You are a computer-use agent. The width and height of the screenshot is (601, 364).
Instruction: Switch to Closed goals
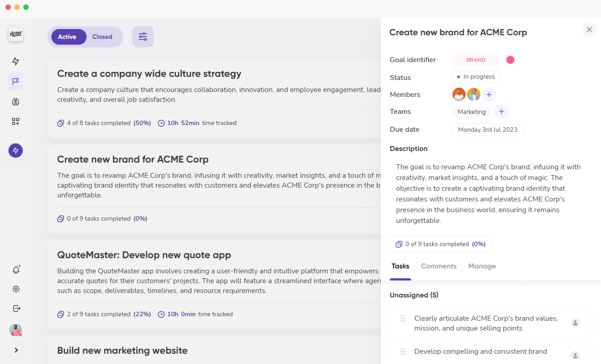pos(102,37)
